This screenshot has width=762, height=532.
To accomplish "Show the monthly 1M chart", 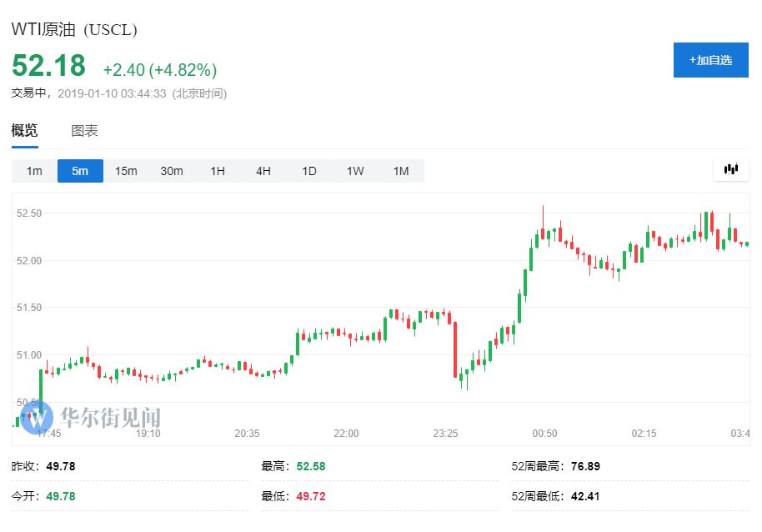I will (401, 171).
